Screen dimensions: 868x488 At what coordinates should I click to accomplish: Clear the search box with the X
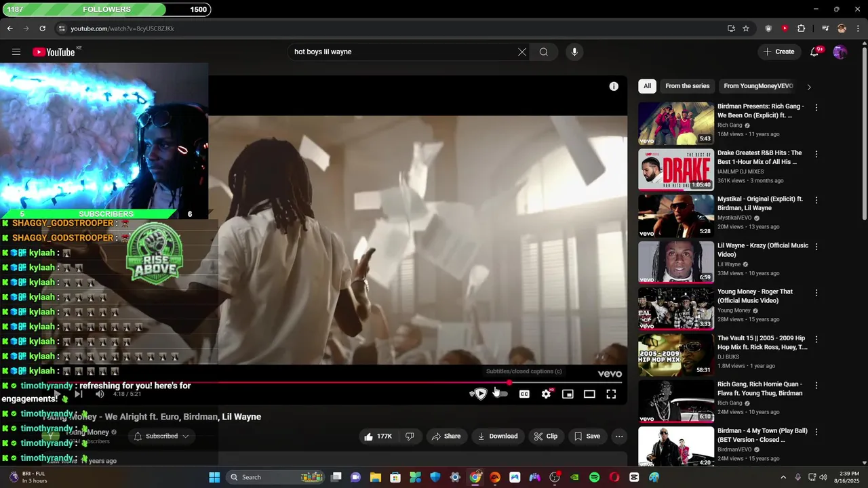pos(522,52)
